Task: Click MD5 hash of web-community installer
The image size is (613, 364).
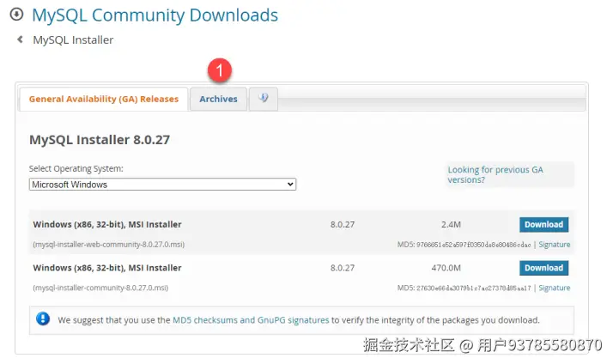Action: pyautogui.click(x=473, y=245)
